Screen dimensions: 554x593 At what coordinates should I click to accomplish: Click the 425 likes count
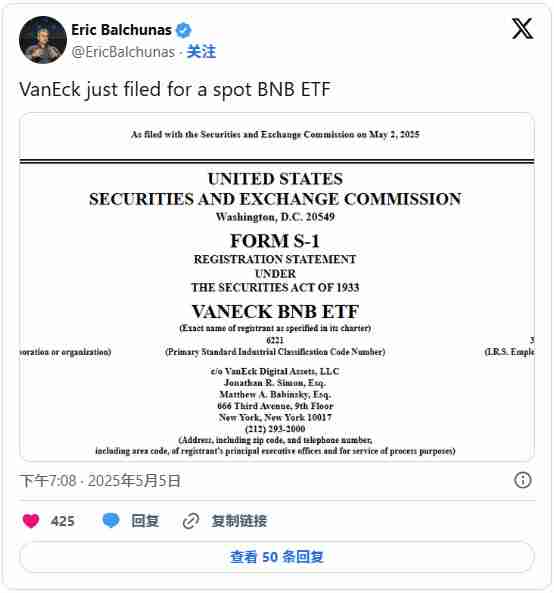coord(62,521)
